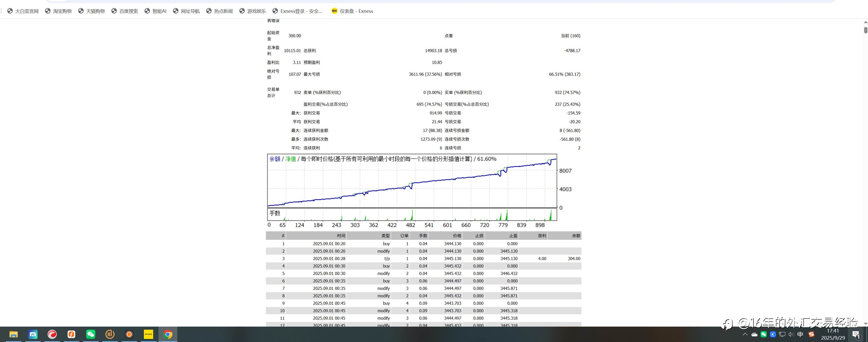Click the page scrollbar down arrow
This screenshot has height=342, width=868.
[865, 324]
